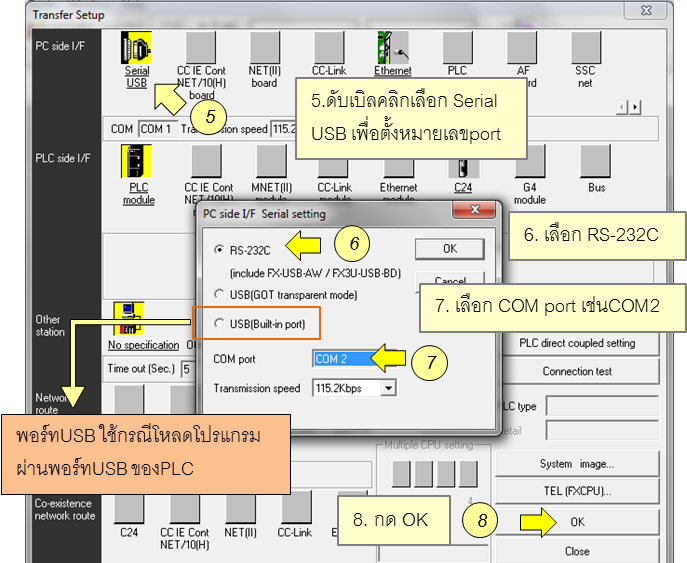Choose the CC IE Cont NET/10(H) module icon

click(x=206, y=161)
